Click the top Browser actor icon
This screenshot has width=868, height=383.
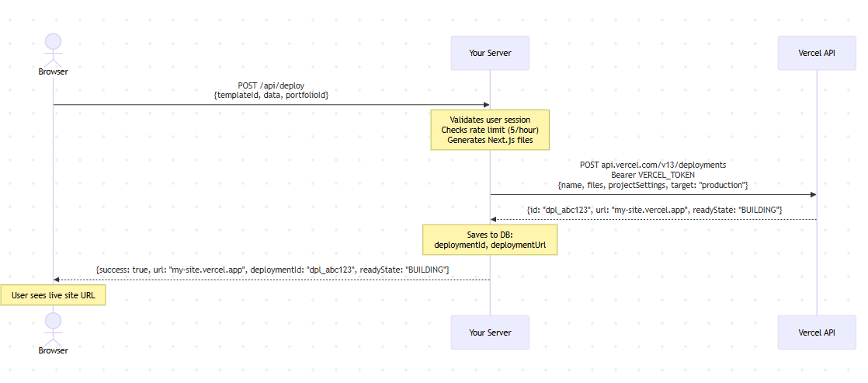(x=53, y=49)
